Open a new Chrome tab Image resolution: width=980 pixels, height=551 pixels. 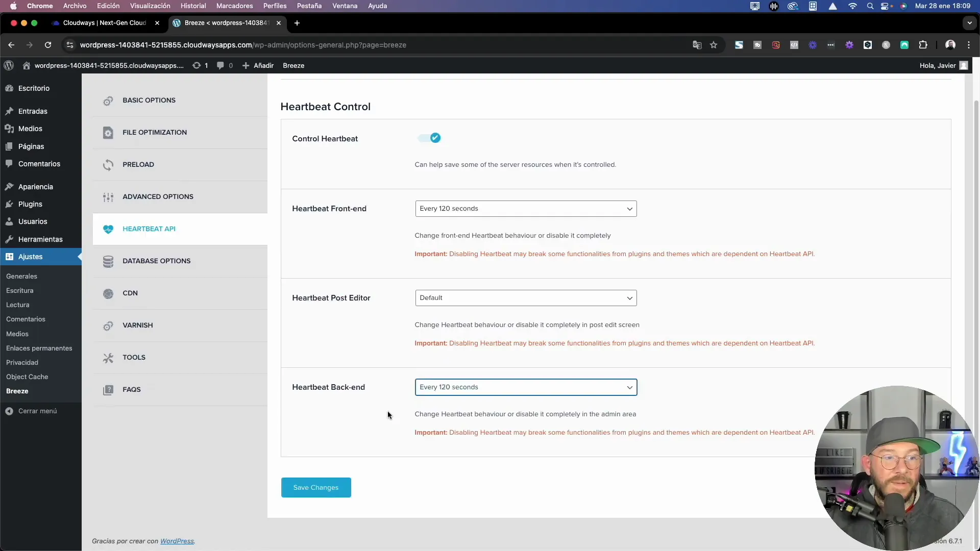click(297, 23)
